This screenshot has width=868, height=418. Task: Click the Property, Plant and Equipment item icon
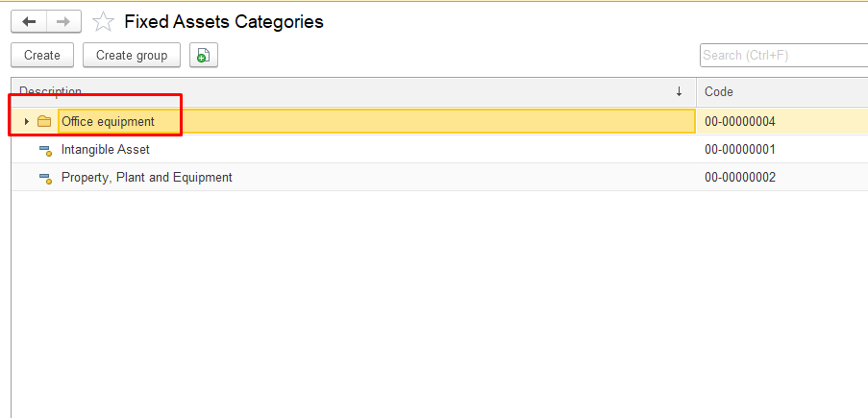point(44,178)
